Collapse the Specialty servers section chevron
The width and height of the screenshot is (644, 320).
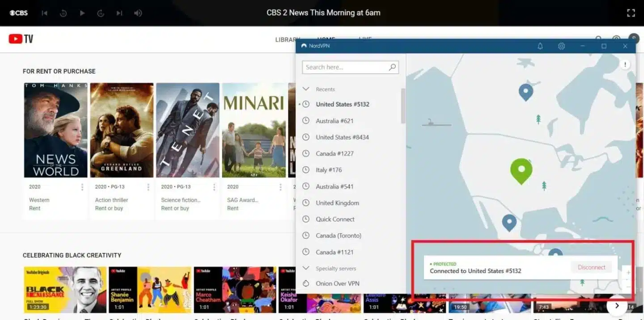point(306,268)
